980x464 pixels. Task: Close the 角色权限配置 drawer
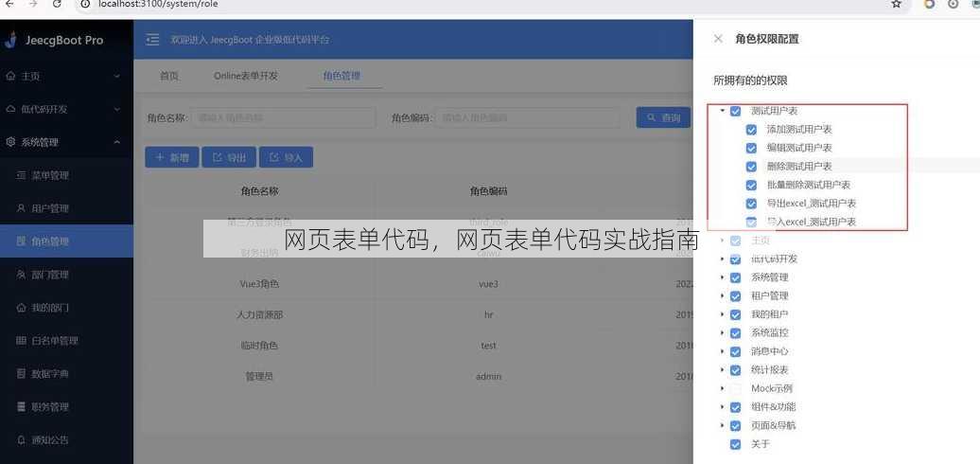pos(718,39)
